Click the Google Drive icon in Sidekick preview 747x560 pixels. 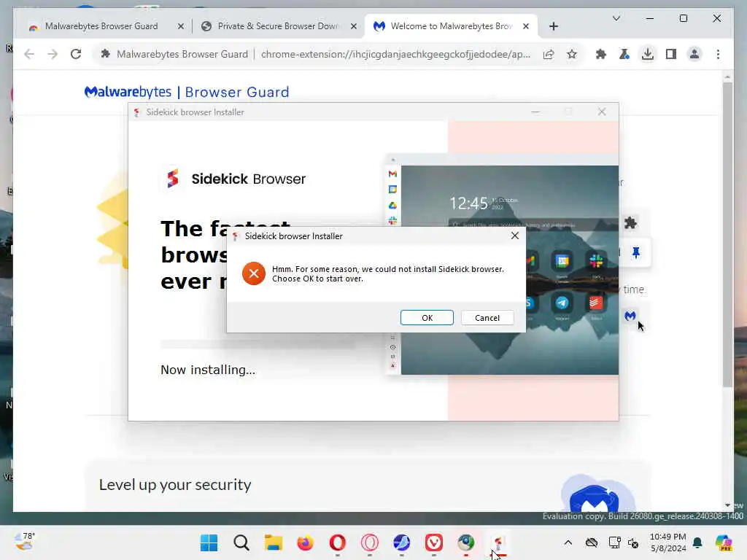click(392, 205)
